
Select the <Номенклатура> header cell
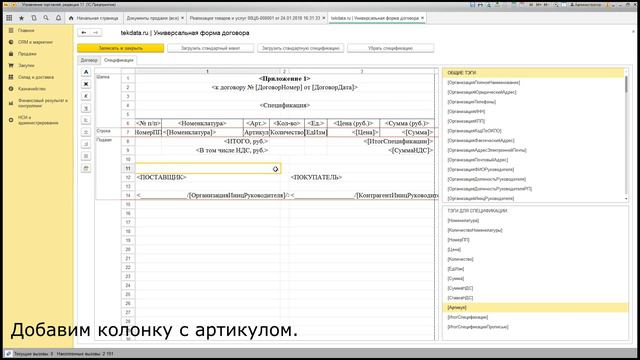point(202,123)
